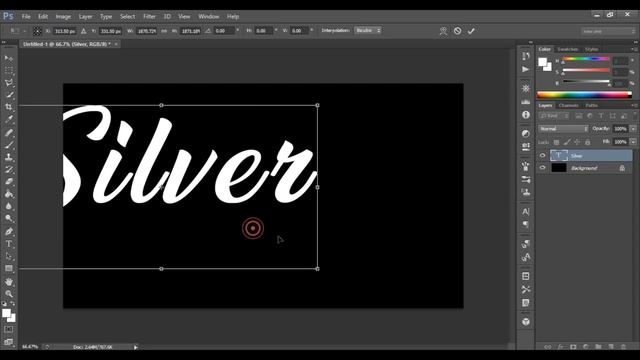Open the Layers panel flyout menu
Screen dimensions: 640x360
pyautogui.click(x=635, y=106)
